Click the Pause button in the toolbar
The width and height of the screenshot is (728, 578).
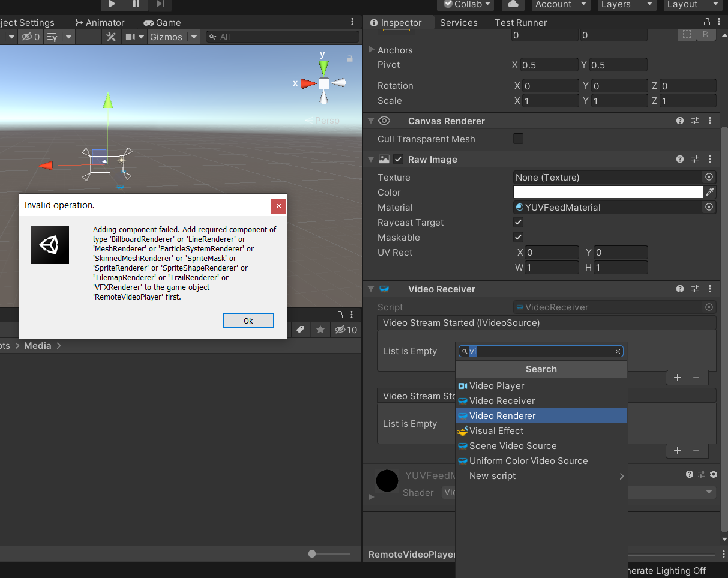point(136,4)
